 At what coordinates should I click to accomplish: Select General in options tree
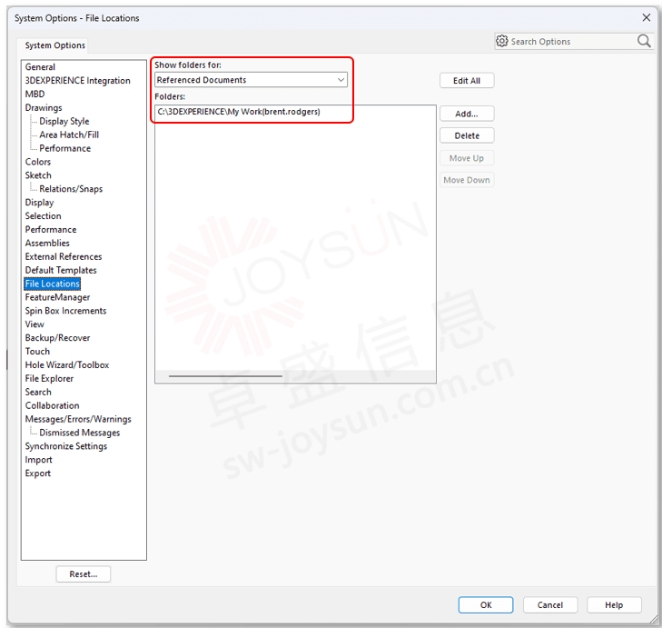click(40, 67)
